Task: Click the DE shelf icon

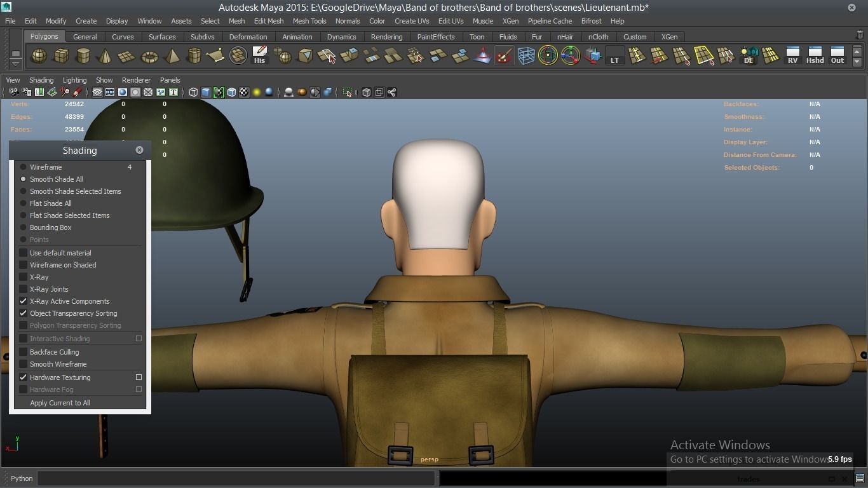Action: click(x=749, y=56)
